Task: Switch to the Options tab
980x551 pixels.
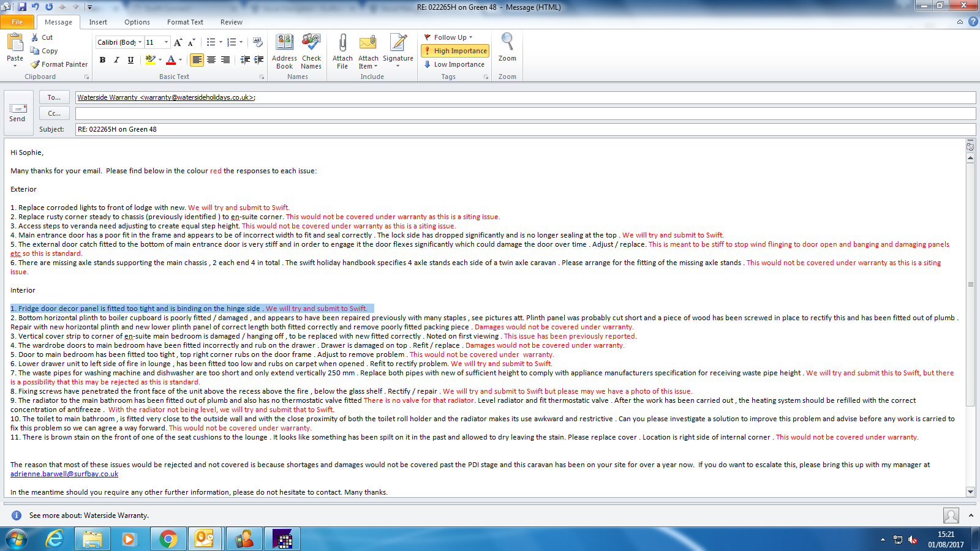Action: (137, 22)
